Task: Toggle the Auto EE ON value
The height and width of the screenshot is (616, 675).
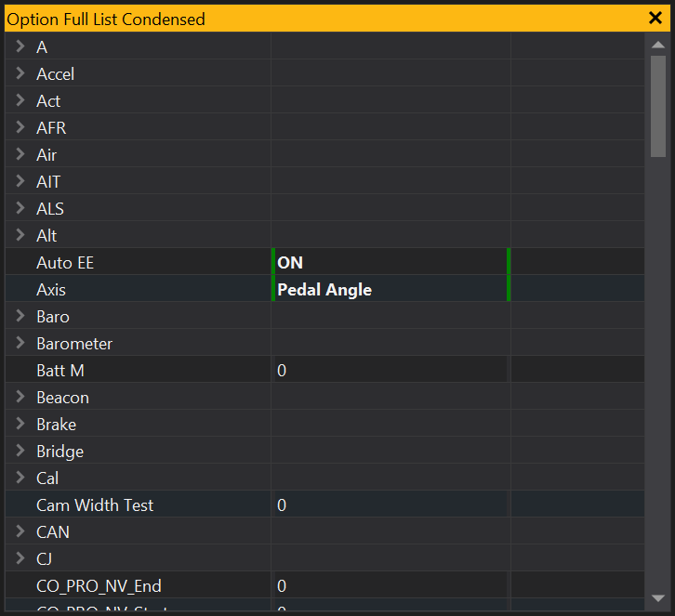Action: (x=389, y=263)
